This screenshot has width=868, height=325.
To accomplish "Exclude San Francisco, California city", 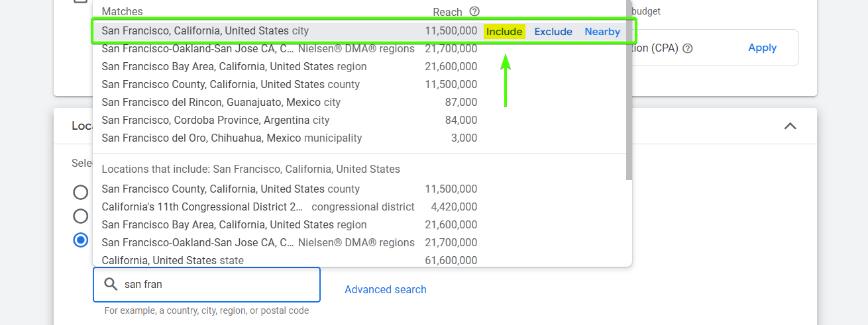I will coord(553,31).
